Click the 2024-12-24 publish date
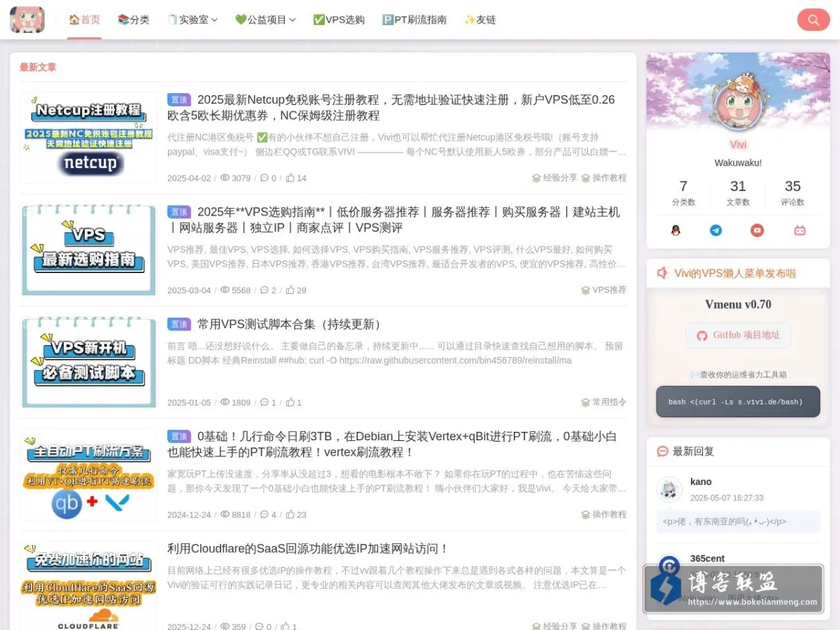This screenshot has width=840, height=630. point(189,514)
